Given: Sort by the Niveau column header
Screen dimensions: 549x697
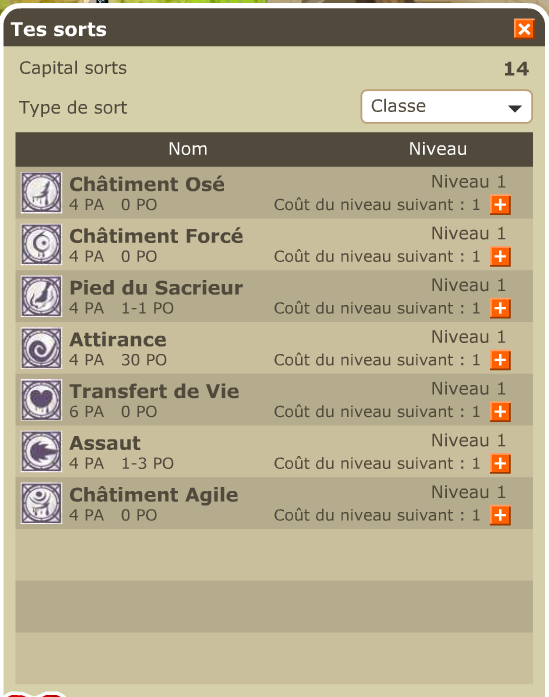Looking at the screenshot, I should pos(438,149).
